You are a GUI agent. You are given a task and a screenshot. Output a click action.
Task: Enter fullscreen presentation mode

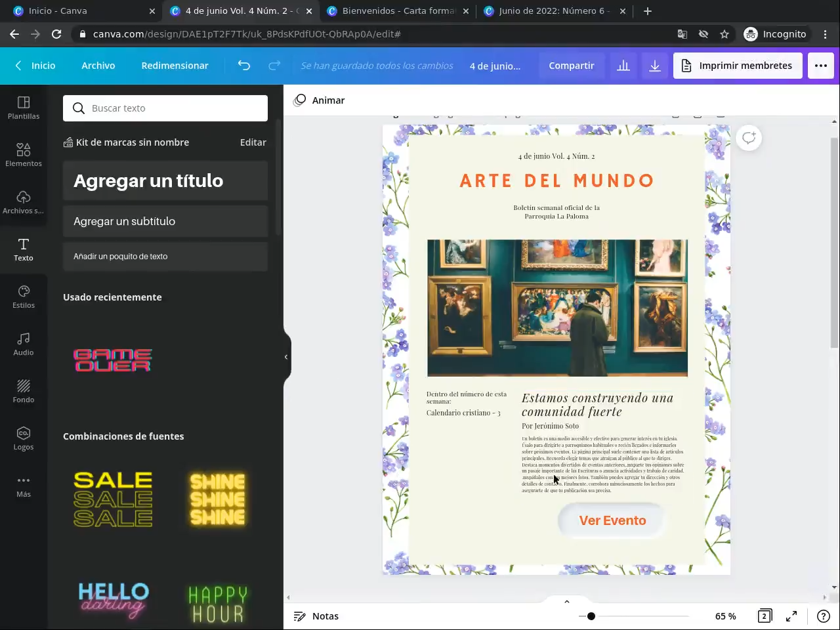pyautogui.click(x=791, y=616)
